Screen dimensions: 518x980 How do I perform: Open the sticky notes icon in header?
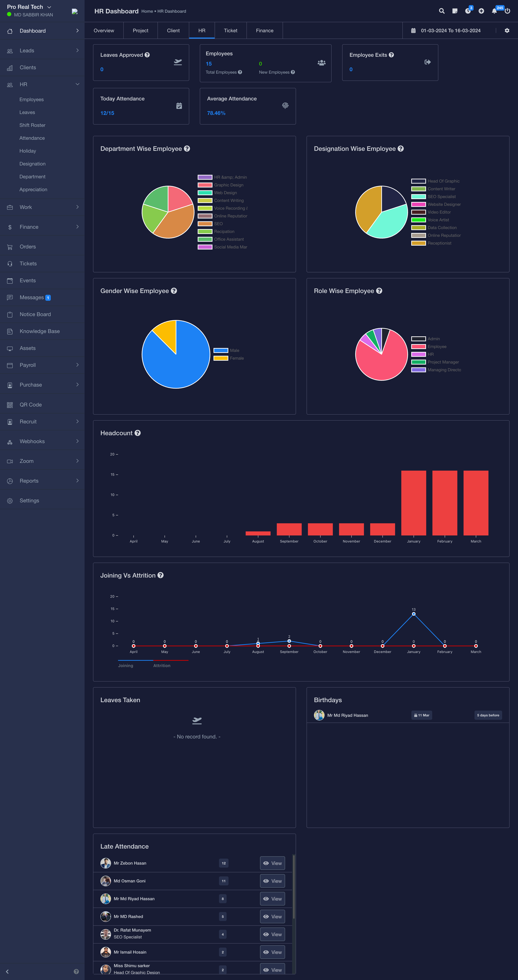(x=455, y=11)
